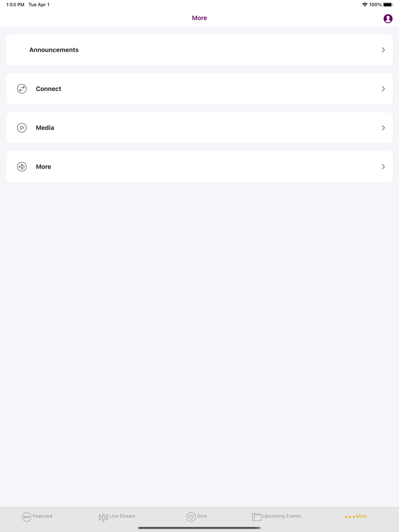The height and width of the screenshot is (532, 399).
Task: Tap the Media play circle icon
Action: point(22,128)
